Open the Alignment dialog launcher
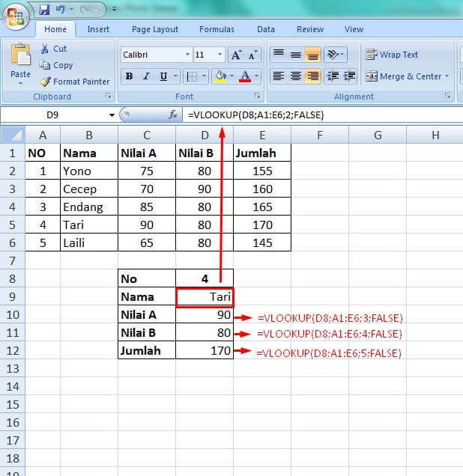This screenshot has width=463, height=476. [447, 96]
